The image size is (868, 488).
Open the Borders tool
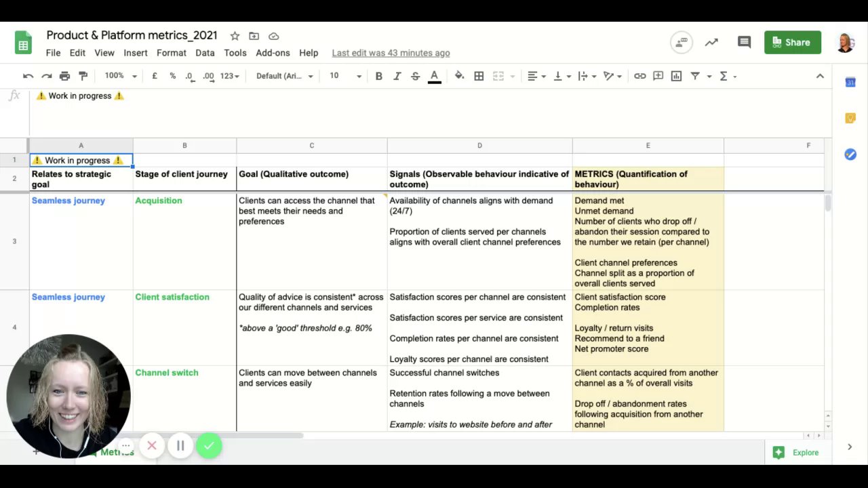(x=479, y=76)
